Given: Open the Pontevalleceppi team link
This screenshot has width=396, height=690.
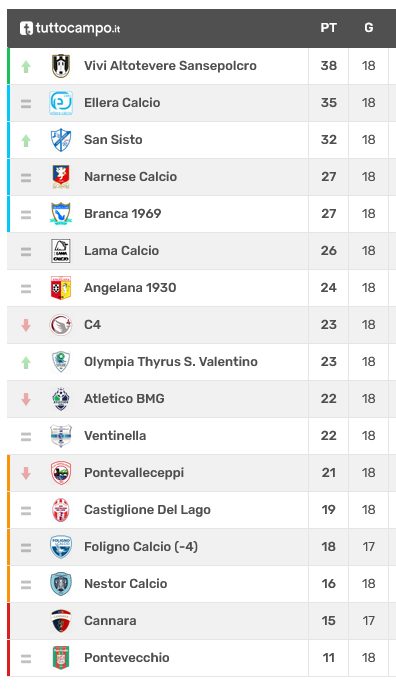Looking at the screenshot, I should [x=134, y=473].
